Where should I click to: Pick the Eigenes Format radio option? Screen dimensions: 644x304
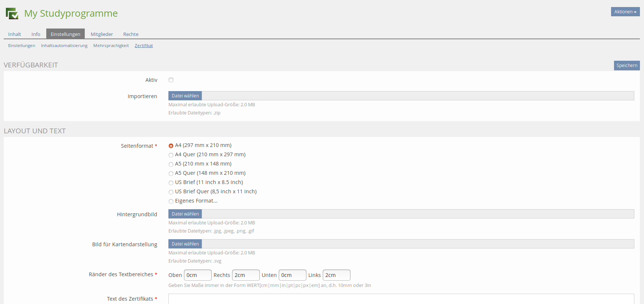171,201
